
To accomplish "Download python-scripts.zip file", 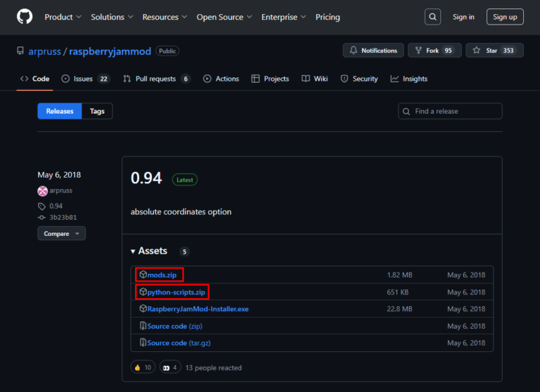I will (x=177, y=292).
